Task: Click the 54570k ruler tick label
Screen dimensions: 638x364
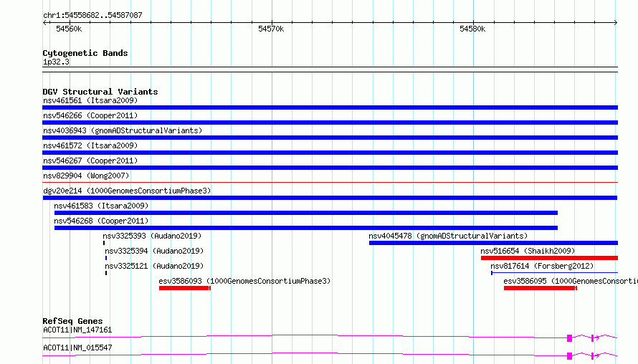Action: pyautogui.click(x=271, y=29)
